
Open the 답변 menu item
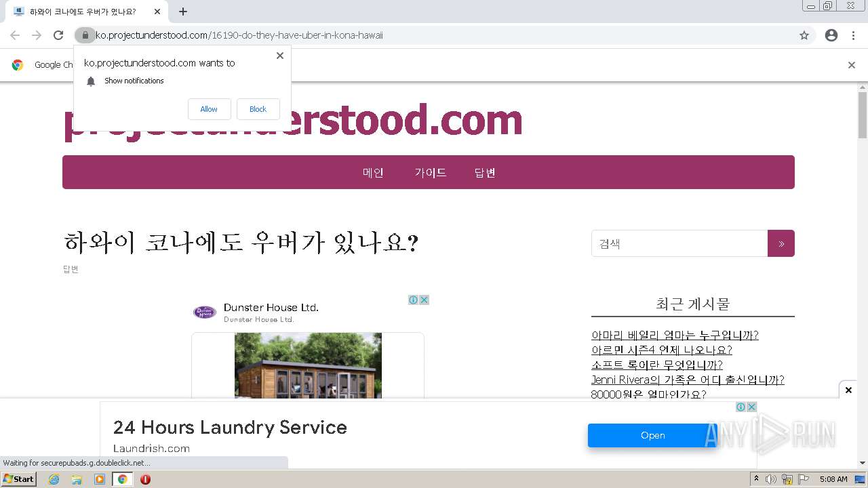point(485,173)
